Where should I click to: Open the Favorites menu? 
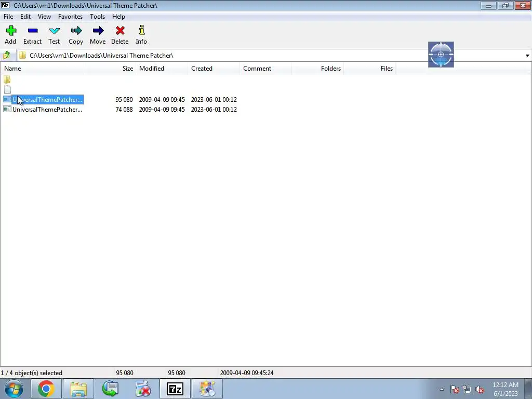[70, 17]
